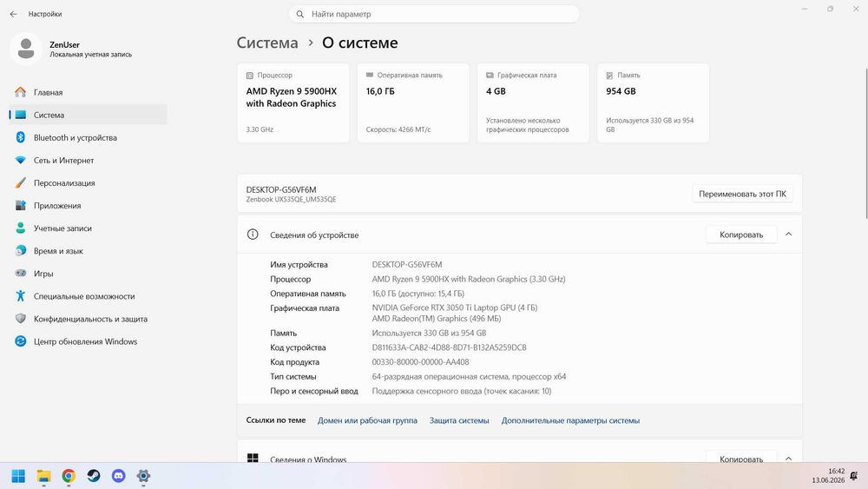Click the Accounts person icon in sidebar
This screenshot has width=868, height=489.
tap(21, 228)
